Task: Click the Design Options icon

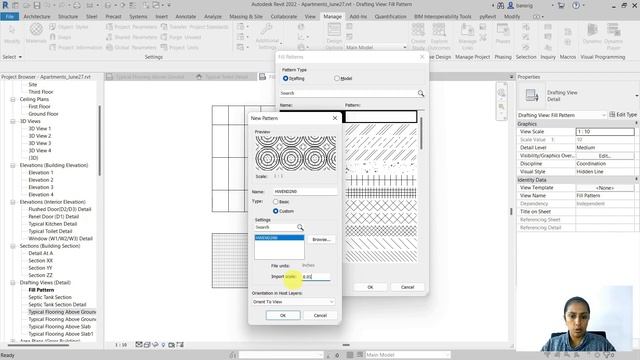Action: click(x=334, y=30)
